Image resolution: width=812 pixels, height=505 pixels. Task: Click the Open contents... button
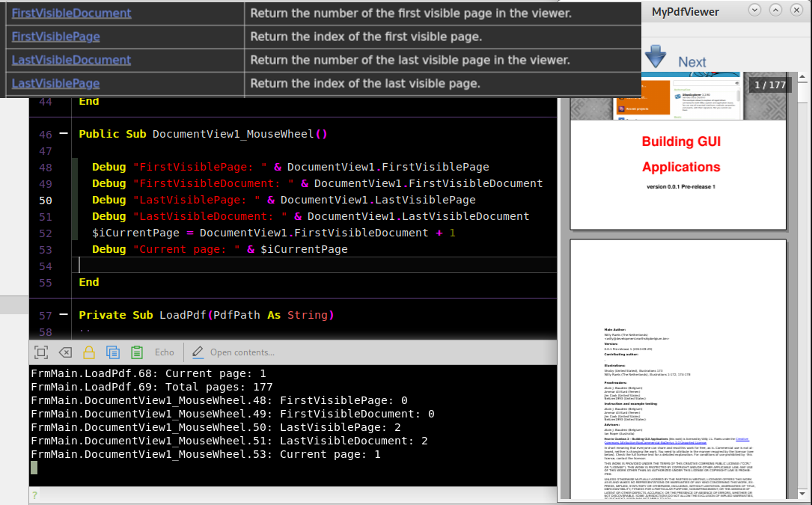pos(242,352)
